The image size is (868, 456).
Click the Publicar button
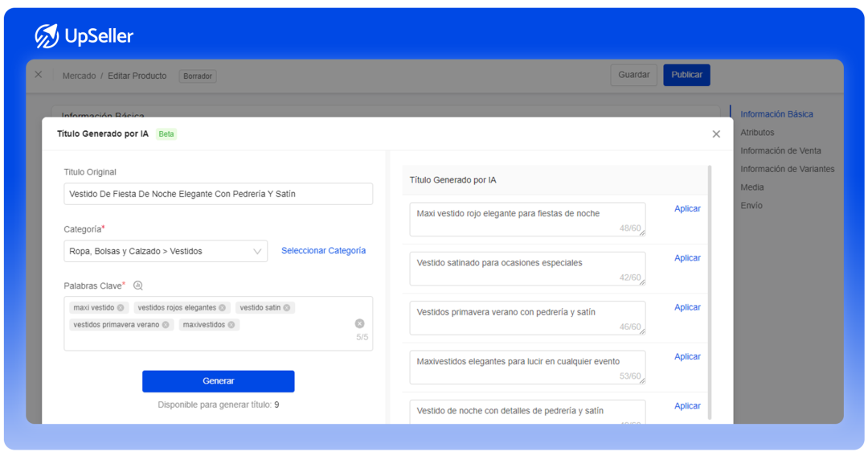click(686, 75)
